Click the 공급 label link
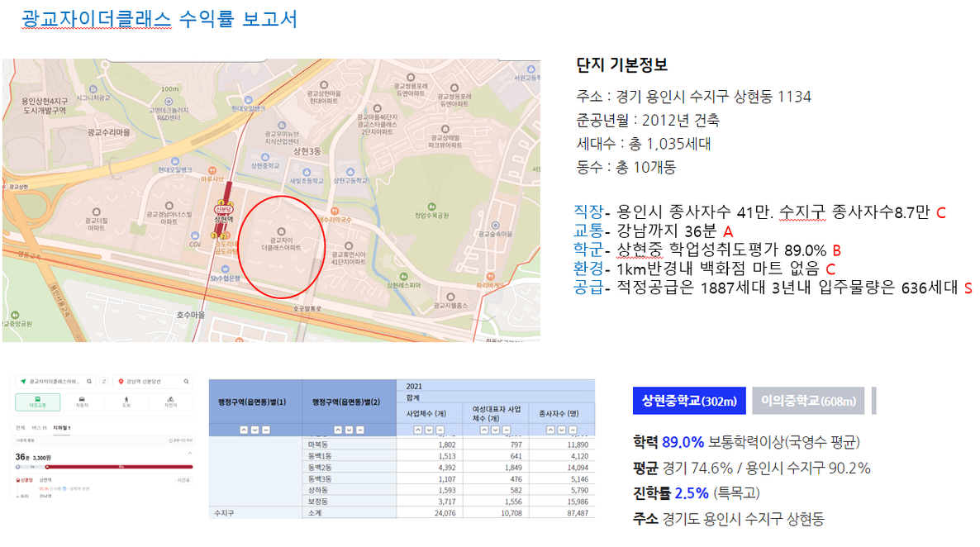This screenshot has height=547, width=980. pos(588,287)
